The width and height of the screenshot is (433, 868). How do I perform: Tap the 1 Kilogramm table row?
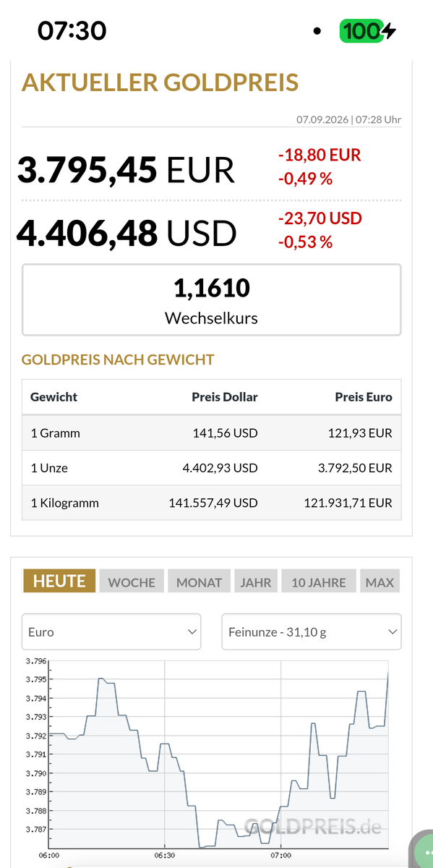point(211,503)
